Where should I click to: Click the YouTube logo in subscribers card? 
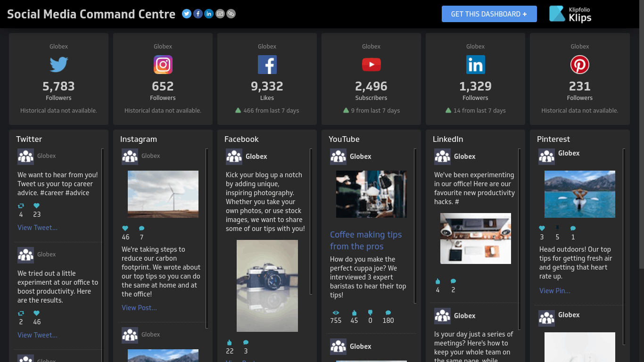click(372, 65)
